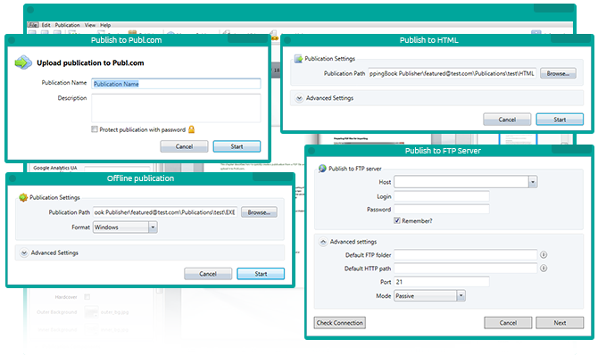598x364 pixels.
Task: Click the Publish to FTP server globe icon
Action: (323, 168)
